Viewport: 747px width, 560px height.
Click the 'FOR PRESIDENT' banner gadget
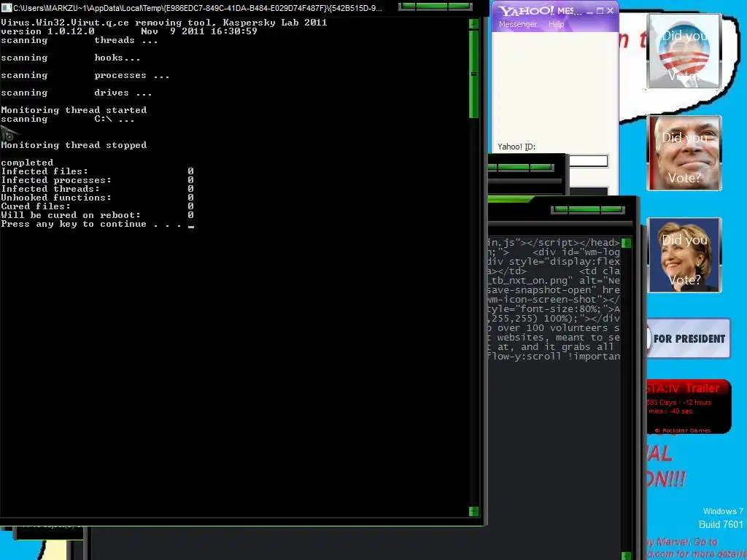pyautogui.click(x=689, y=338)
